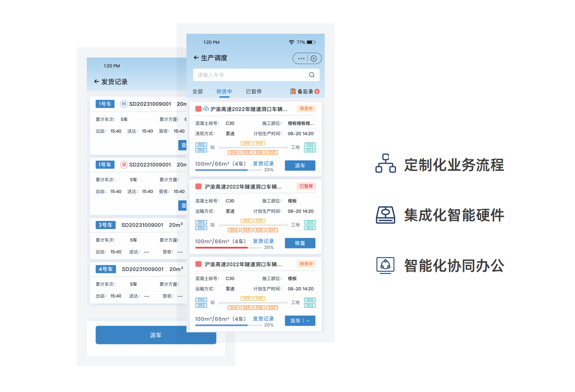Viewport: 575px width, 392px height.
Task: Open 发货记录 link in first order card
Action: tap(263, 164)
